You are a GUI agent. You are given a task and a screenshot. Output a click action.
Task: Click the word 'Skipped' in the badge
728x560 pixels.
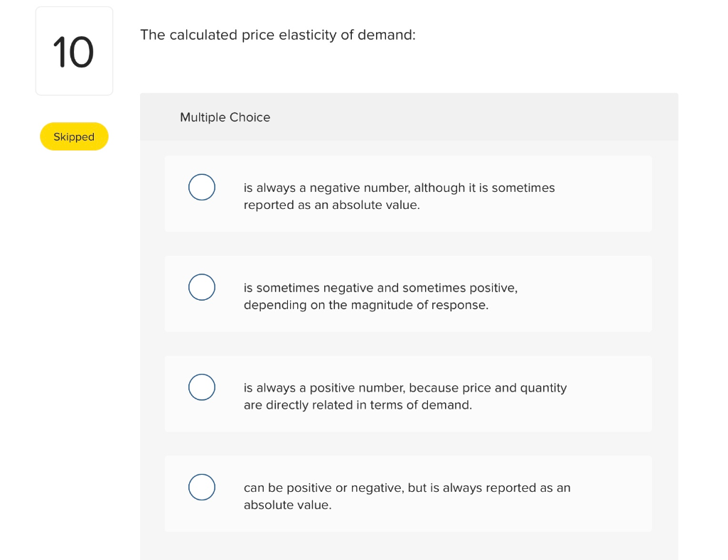[x=74, y=137]
